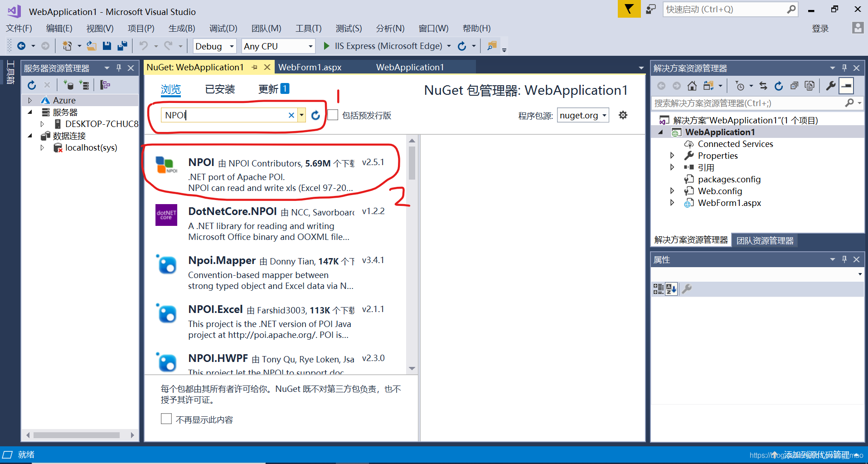Click the Find in Files toolbar icon
Viewport: 868px width, 464px height.
pos(492,46)
